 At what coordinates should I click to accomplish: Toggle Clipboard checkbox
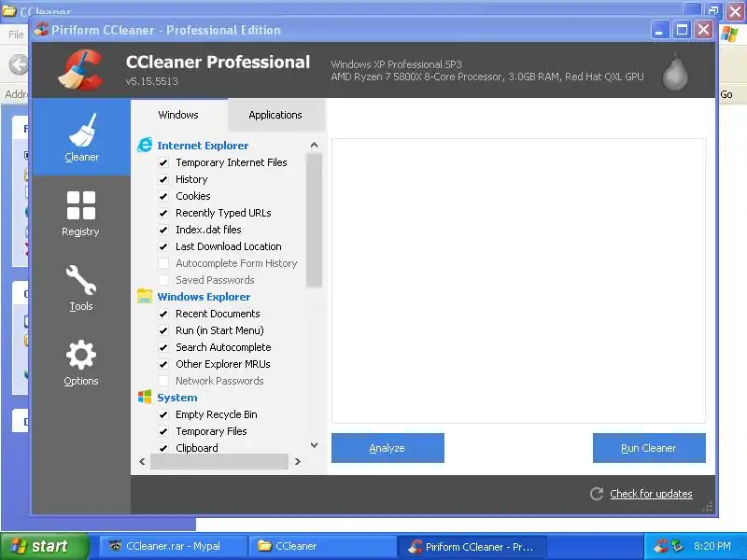[163, 448]
